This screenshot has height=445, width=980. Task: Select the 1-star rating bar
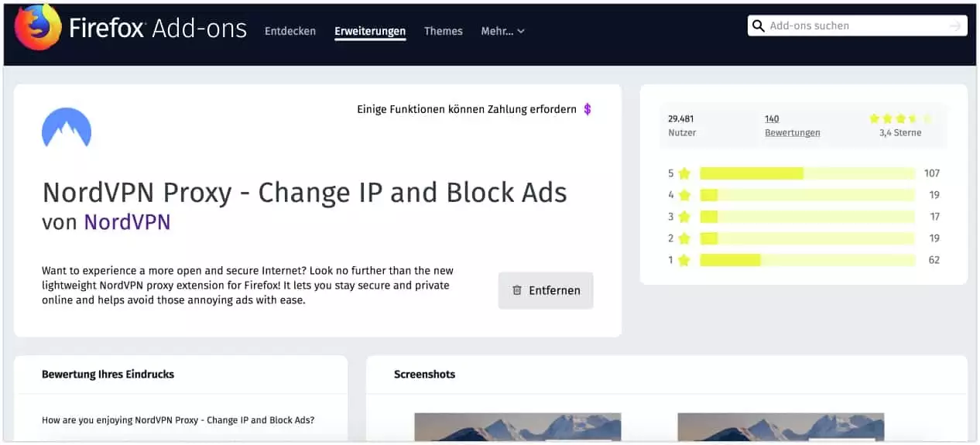807,260
